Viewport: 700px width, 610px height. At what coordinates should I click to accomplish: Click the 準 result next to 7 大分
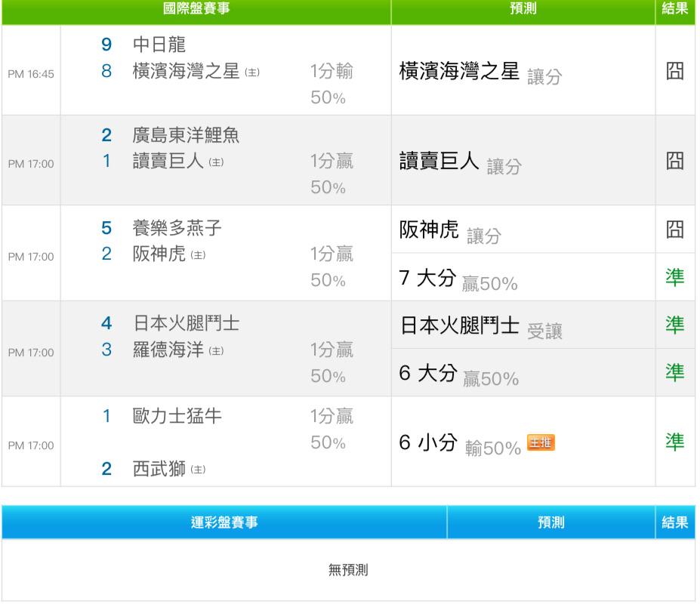(x=674, y=278)
